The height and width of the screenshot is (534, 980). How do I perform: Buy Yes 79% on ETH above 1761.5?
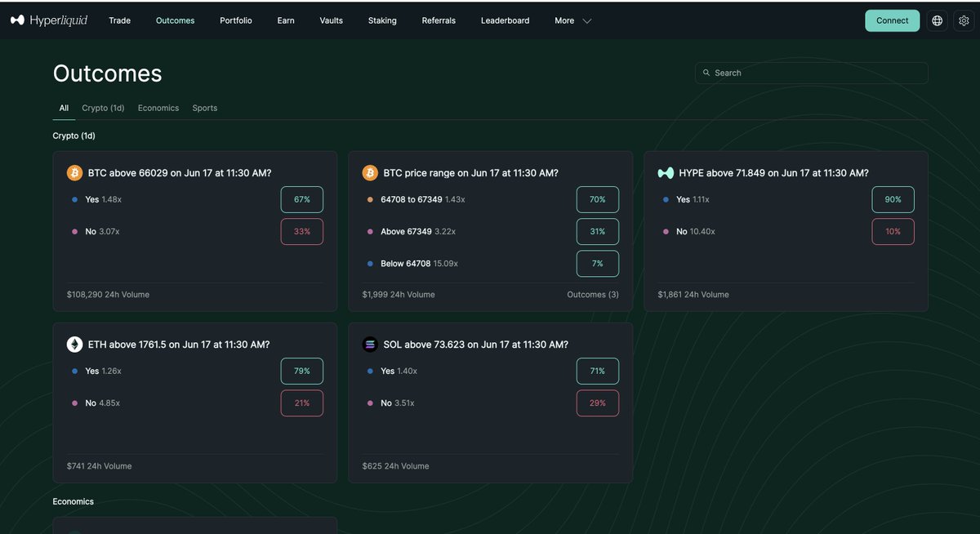[x=301, y=371]
